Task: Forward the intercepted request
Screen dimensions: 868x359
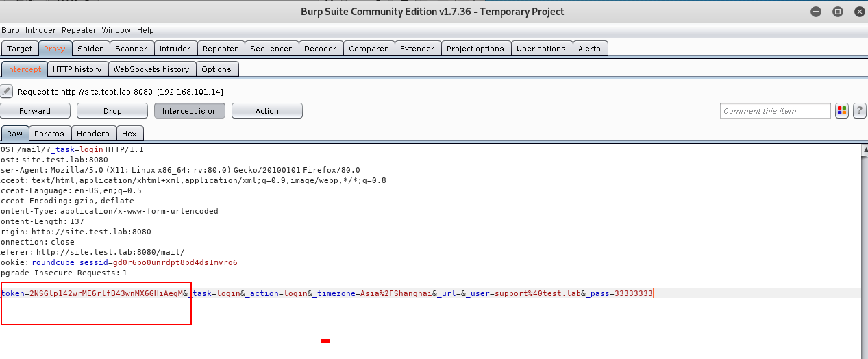Action: [x=35, y=111]
